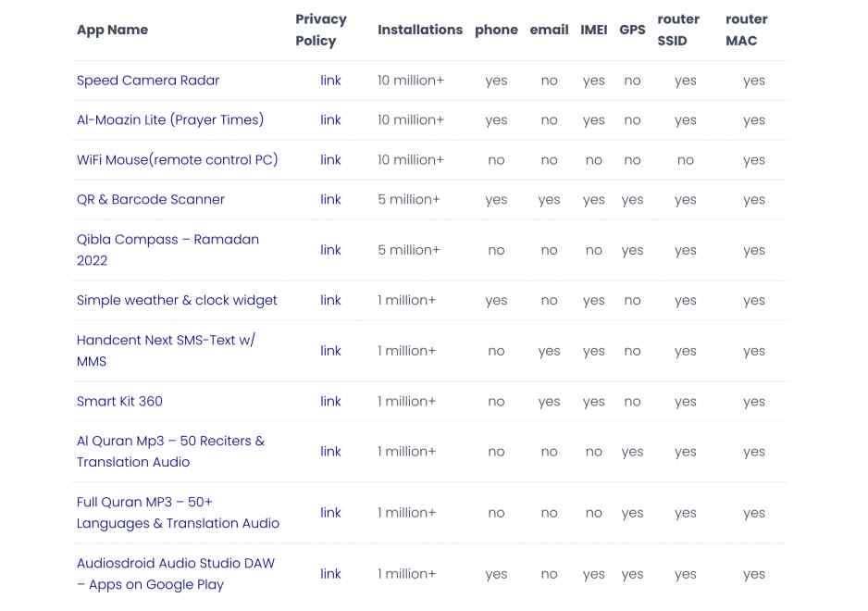This screenshot has width=868, height=611.
Task: Click the GPS column header
Action: (x=632, y=30)
